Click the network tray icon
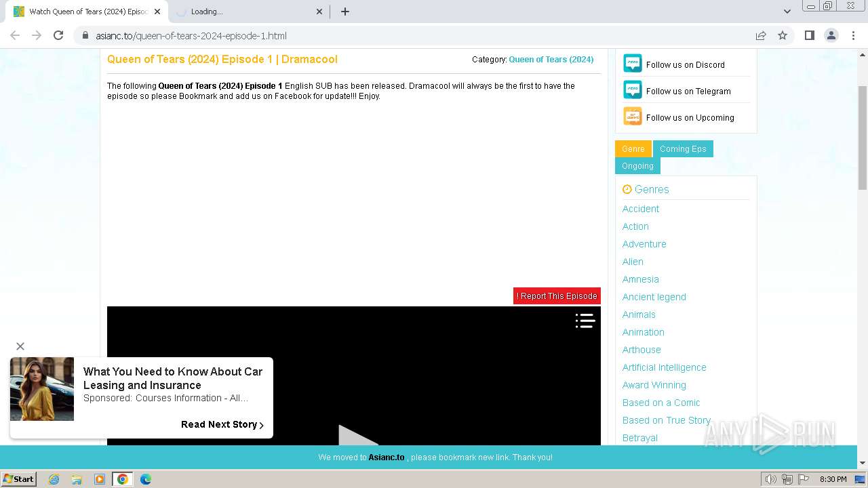868x488 pixels. point(787,479)
